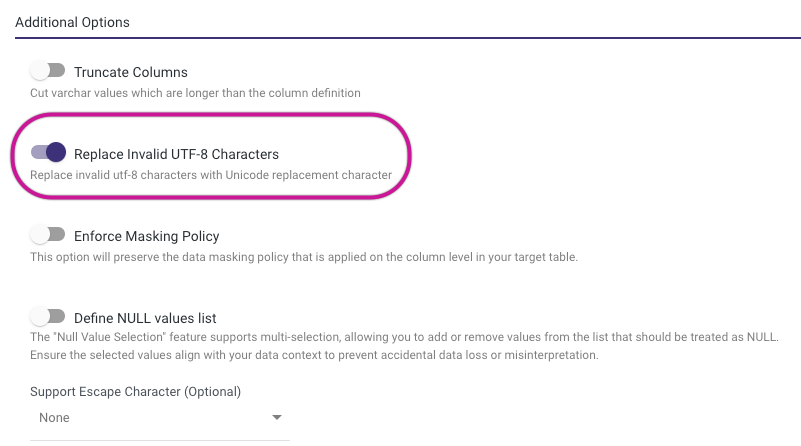Disable the Replace Invalid UTF-8 Characters toggle
Image resolution: width=801 pixels, height=446 pixels.
point(48,153)
